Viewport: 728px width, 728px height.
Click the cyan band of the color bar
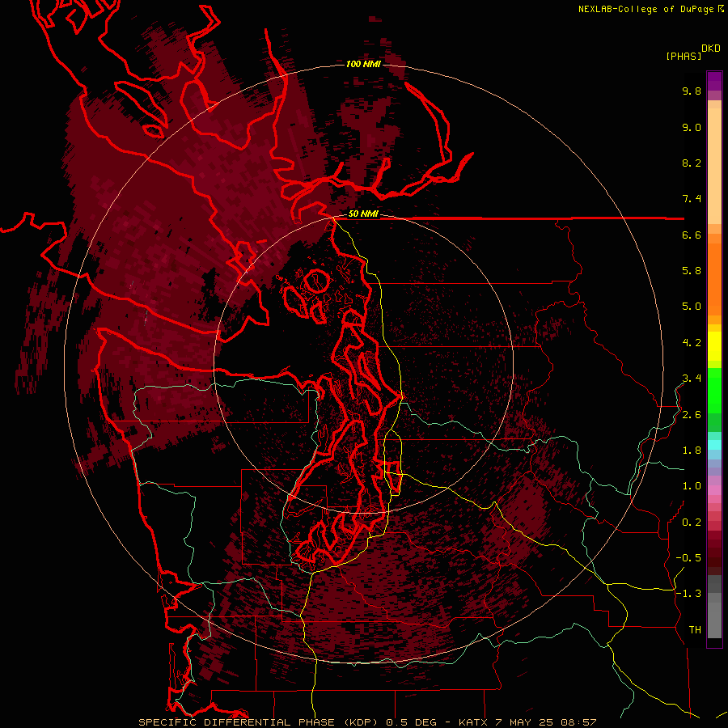(714, 445)
